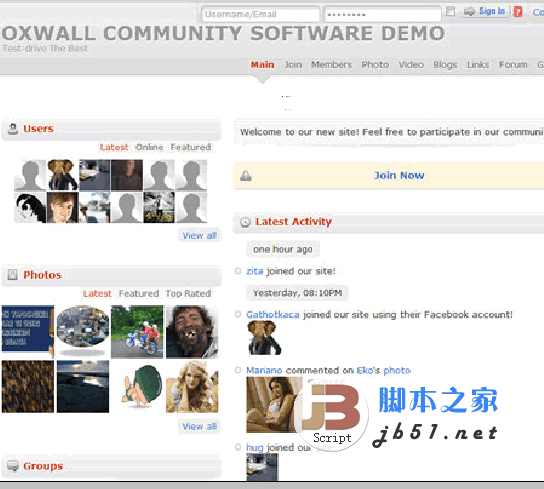This screenshot has height=489, width=544.
Task: Go to the Forum tab
Action: (513, 65)
